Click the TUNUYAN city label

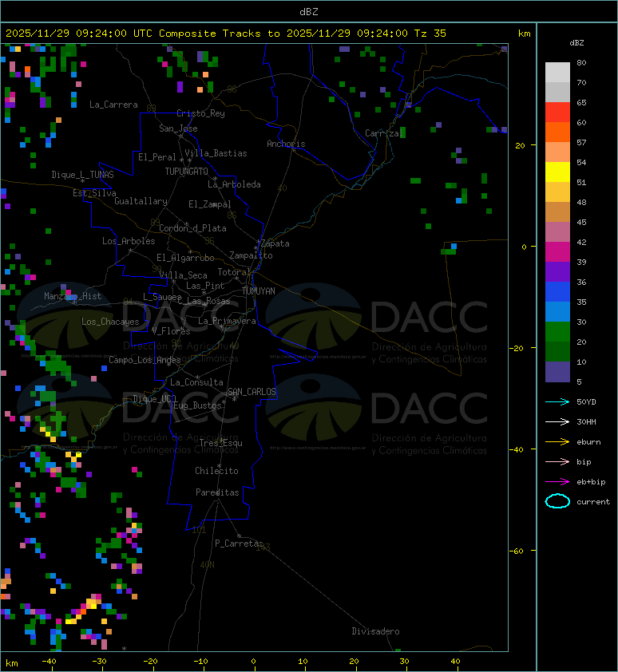click(259, 291)
